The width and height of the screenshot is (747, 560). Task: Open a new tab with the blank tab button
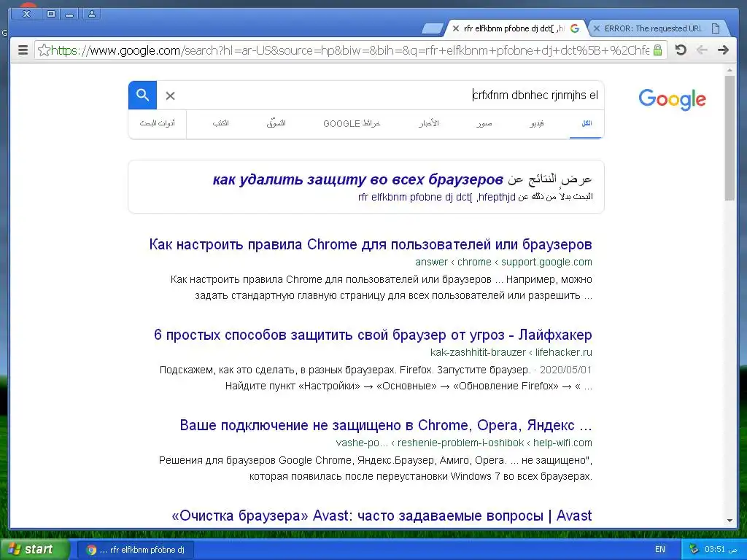point(433,29)
